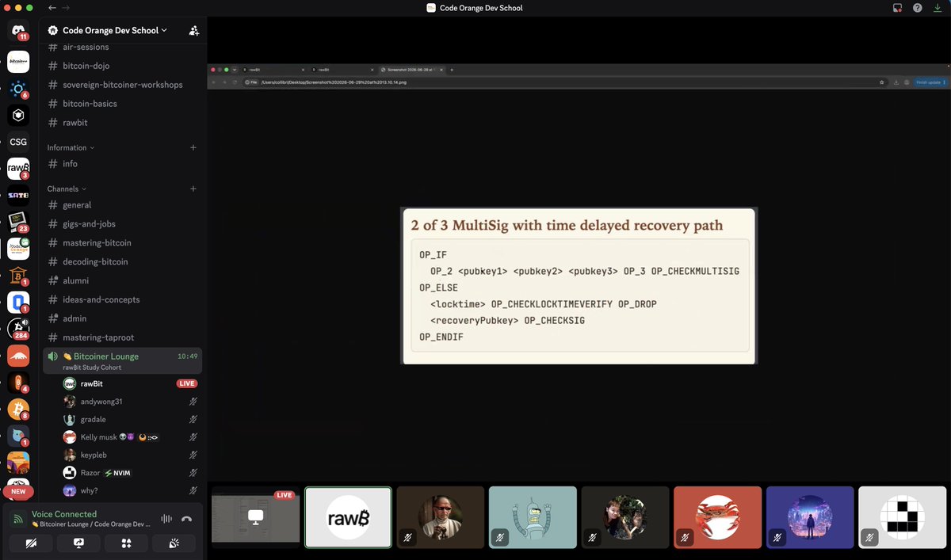Click LIVE badge next to rawBit
This screenshot has width=951, height=560.
point(187,383)
